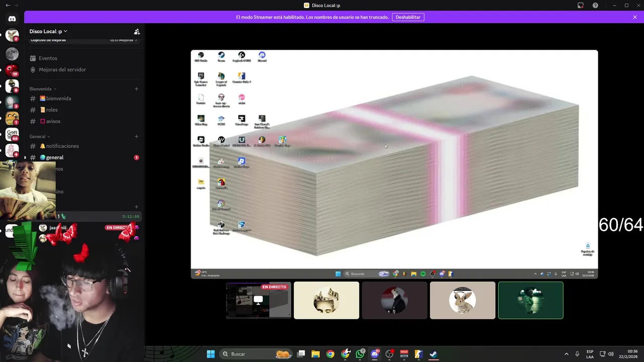Click Deshabilitar streamer mode button

click(408, 17)
